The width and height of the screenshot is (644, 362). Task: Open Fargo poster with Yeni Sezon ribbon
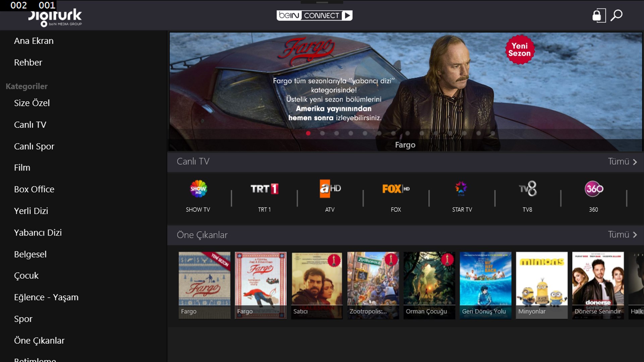tap(204, 285)
